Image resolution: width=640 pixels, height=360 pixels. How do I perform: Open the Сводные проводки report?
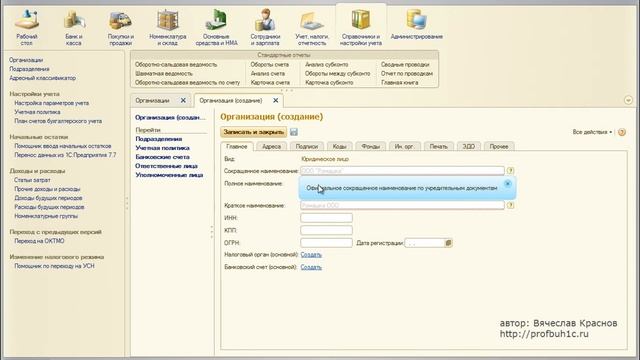405,64
